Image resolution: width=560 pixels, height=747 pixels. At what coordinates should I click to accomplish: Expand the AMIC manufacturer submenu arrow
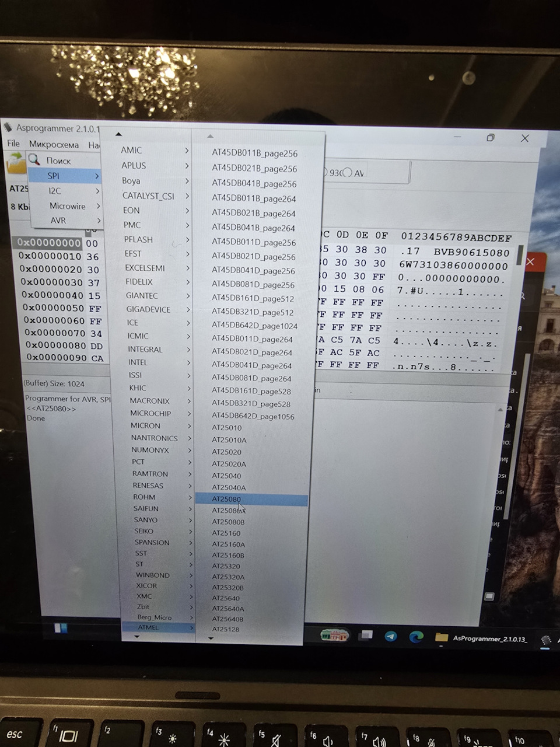pyautogui.click(x=187, y=151)
